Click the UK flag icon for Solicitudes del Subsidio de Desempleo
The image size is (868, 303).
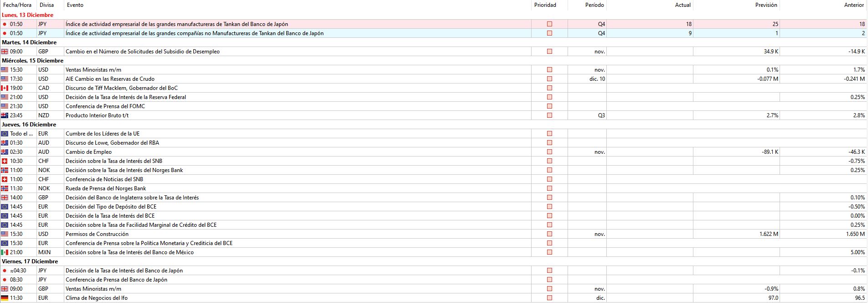[5, 52]
